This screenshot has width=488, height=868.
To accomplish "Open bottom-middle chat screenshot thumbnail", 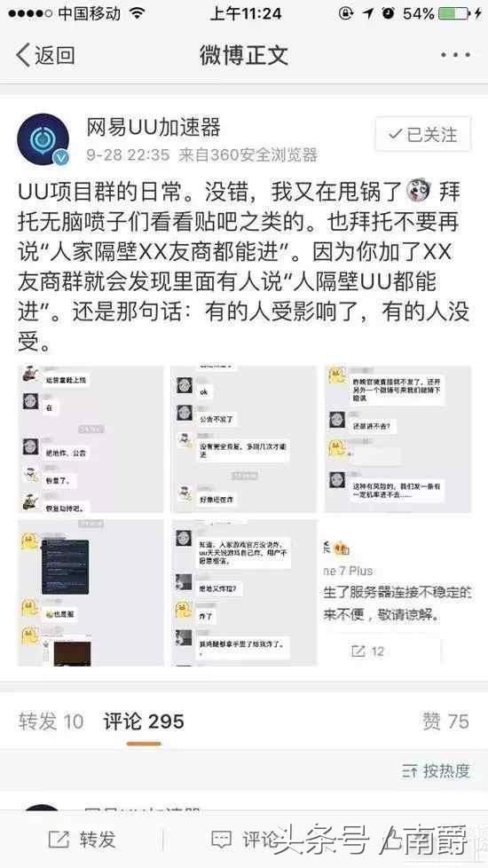I will [244, 592].
